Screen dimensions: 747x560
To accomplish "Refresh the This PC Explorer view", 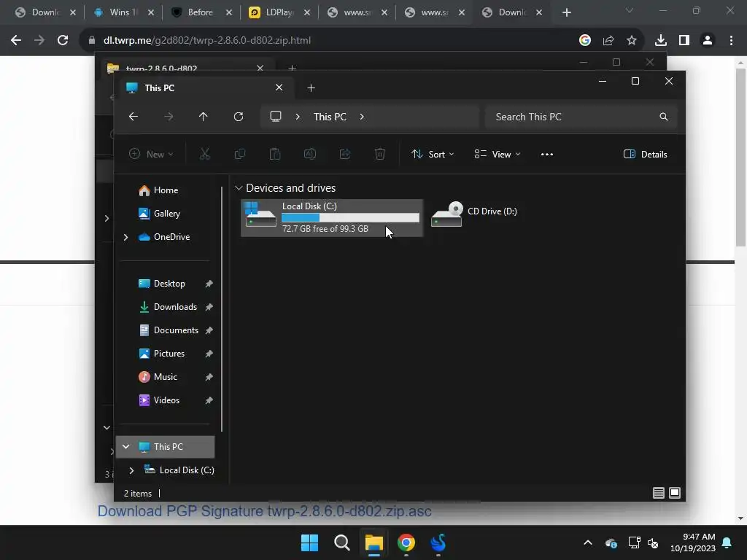I will point(239,117).
